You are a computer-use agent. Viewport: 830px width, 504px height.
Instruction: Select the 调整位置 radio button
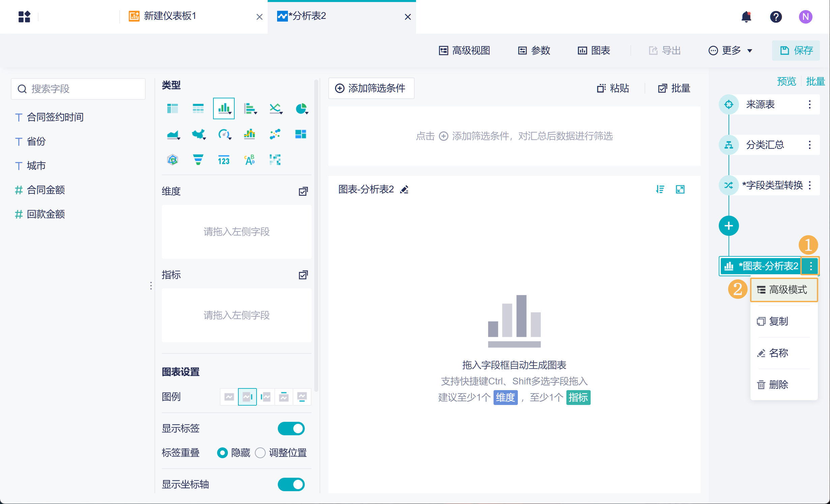coord(260,453)
